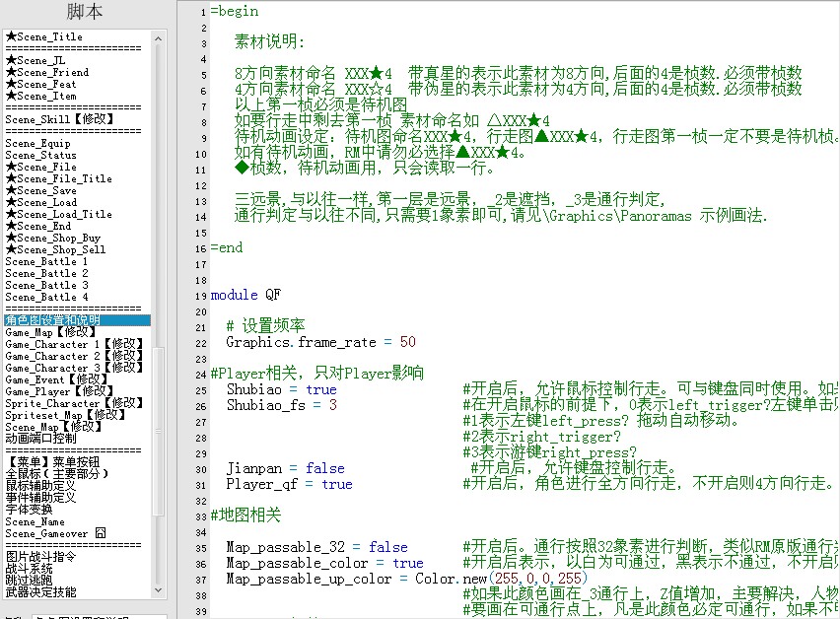Select the highlighted 角色图设置和说明 script
Image resolution: width=840 pixels, height=619 pixels.
click(77, 320)
